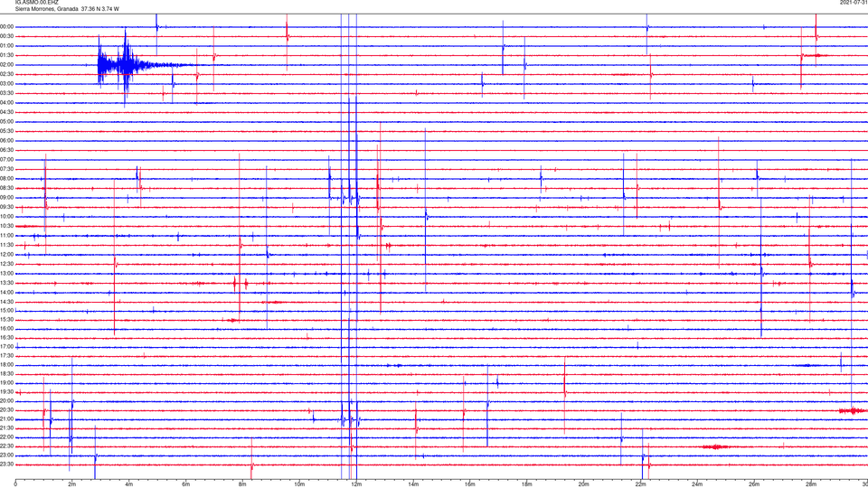868x488 pixels.
Task: Click the 13:00 time label
Action: (x=6, y=273)
